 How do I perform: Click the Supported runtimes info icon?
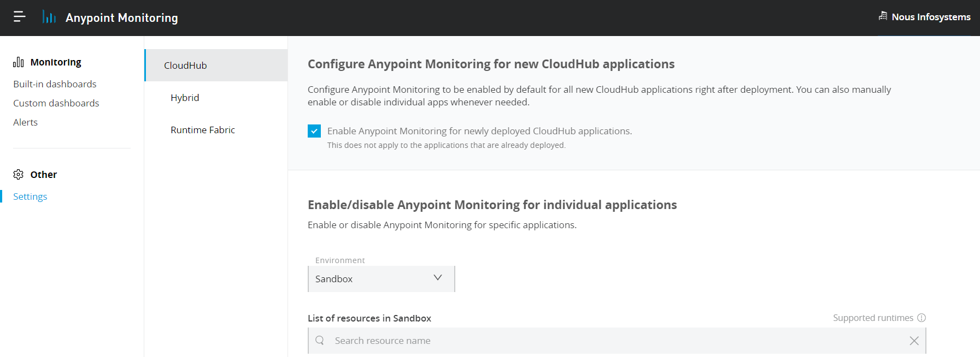(x=922, y=318)
